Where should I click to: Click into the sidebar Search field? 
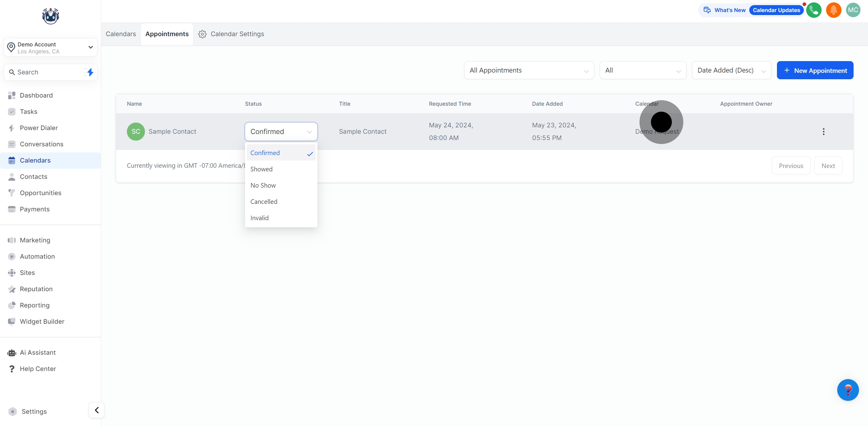pyautogui.click(x=44, y=72)
